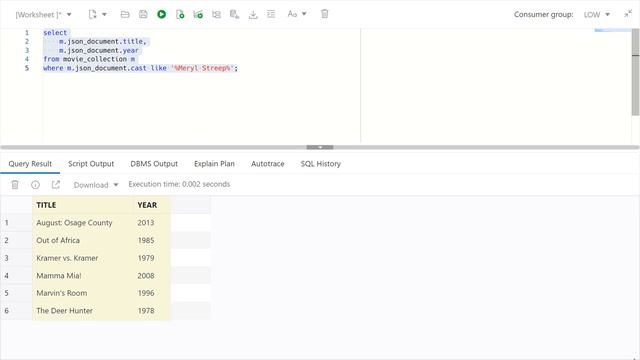This screenshot has height=360, width=640.
Task: Open the text case Aa tool
Action: [x=292, y=14]
